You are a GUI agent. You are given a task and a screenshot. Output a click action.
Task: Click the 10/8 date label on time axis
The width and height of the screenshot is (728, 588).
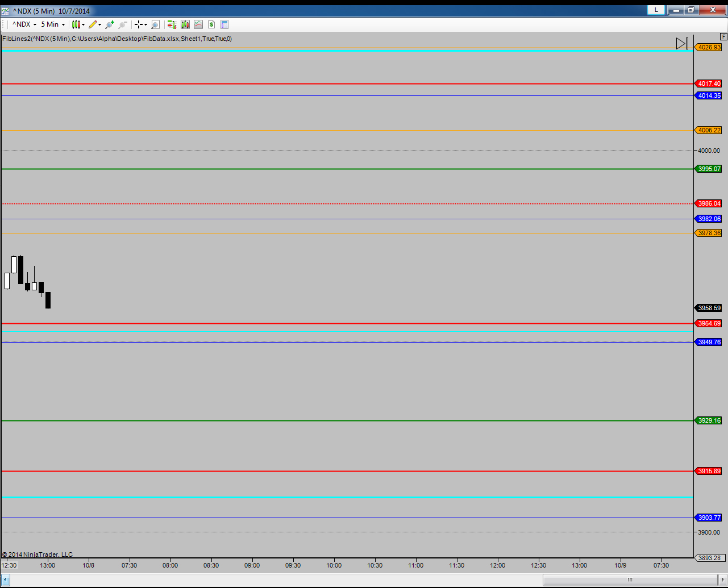(88, 565)
